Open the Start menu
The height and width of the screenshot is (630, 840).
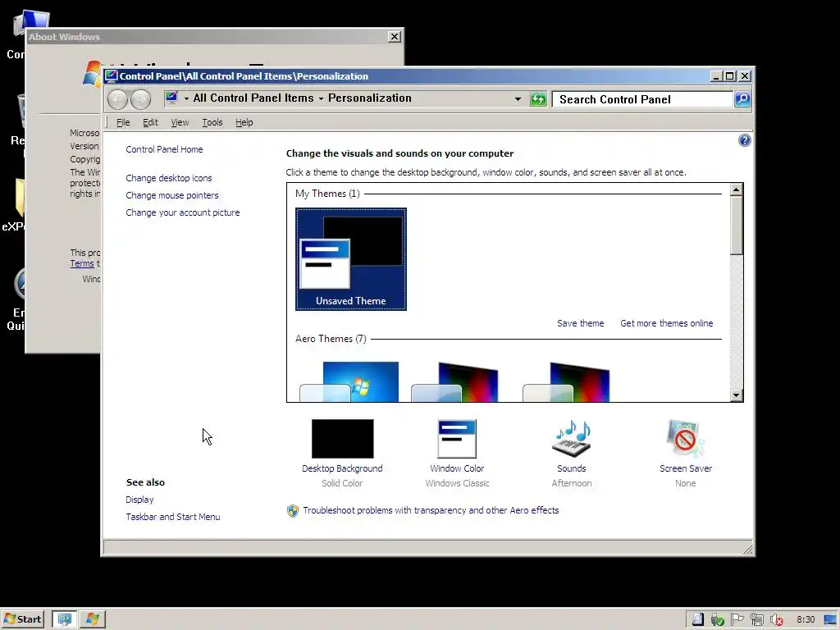(22, 619)
